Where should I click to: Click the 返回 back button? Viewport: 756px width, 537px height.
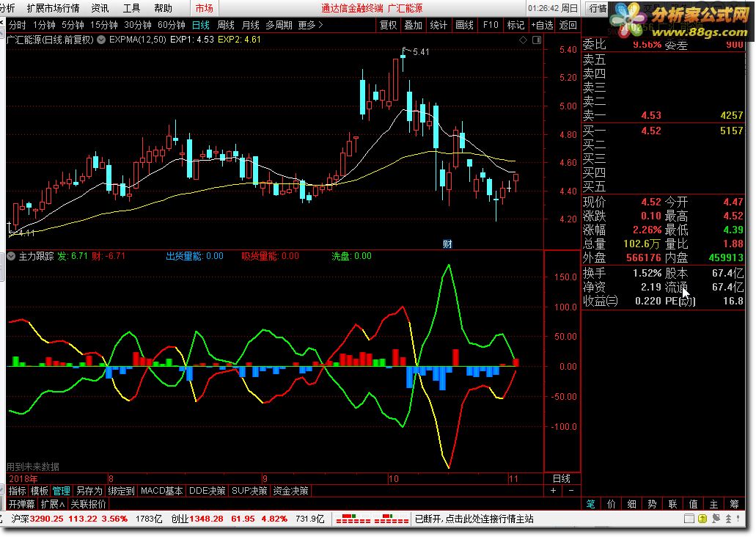pyautogui.click(x=568, y=25)
